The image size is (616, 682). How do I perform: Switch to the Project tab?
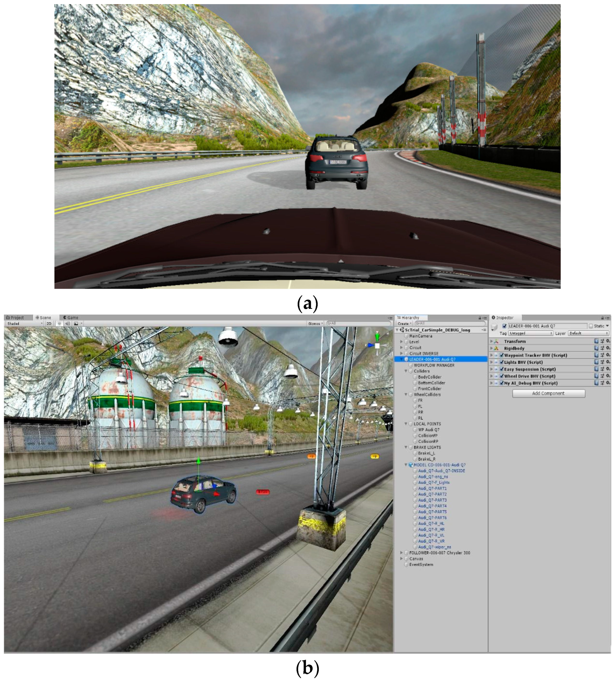(15, 317)
